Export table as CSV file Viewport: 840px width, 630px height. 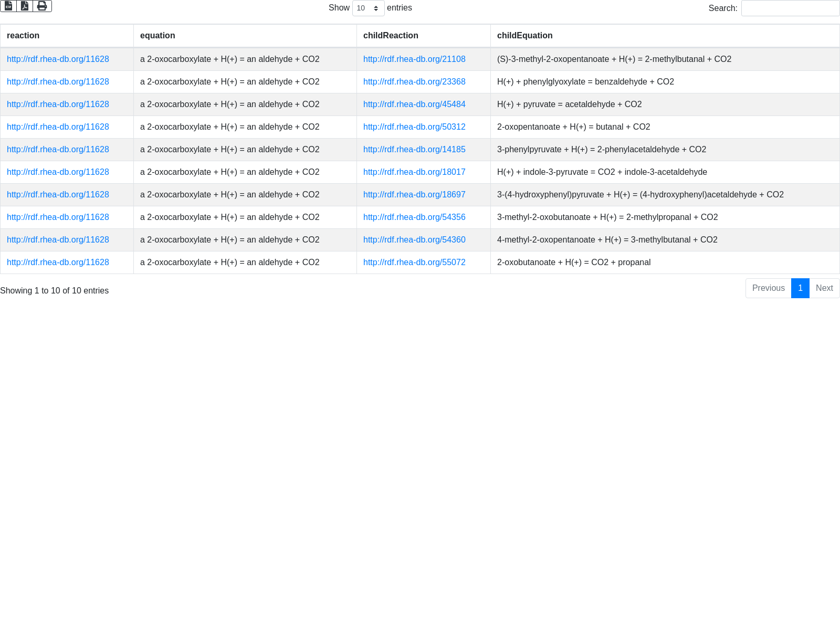[x=8, y=6]
